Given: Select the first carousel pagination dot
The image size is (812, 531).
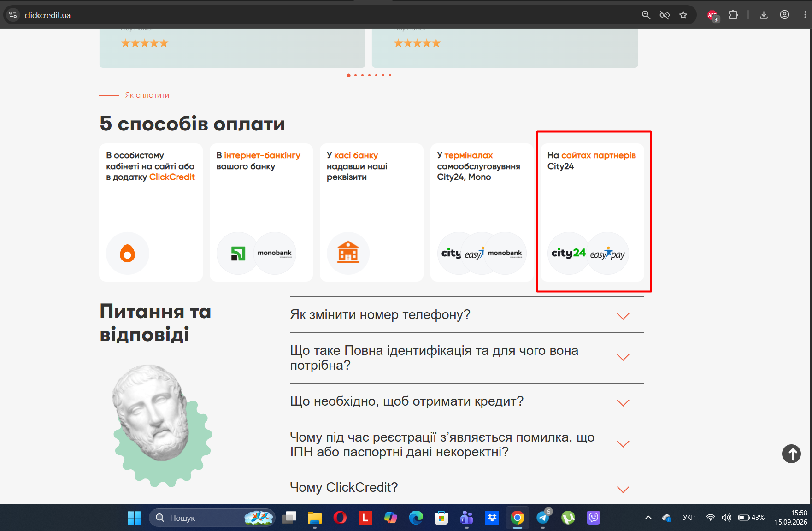Looking at the screenshot, I should click(x=348, y=75).
